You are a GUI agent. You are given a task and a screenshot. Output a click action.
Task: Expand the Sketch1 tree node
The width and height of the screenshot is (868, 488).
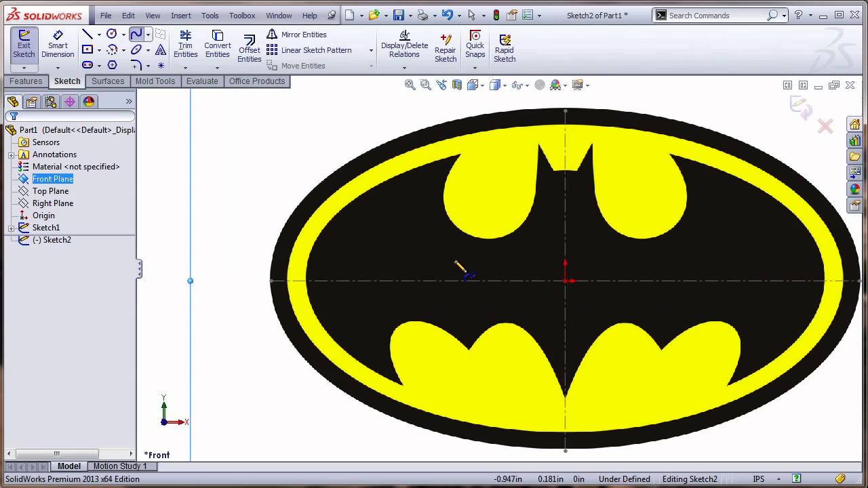(x=11, y=228)
